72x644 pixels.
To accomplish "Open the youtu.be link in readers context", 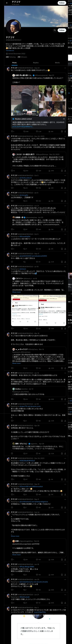I will tap(23, 127).
